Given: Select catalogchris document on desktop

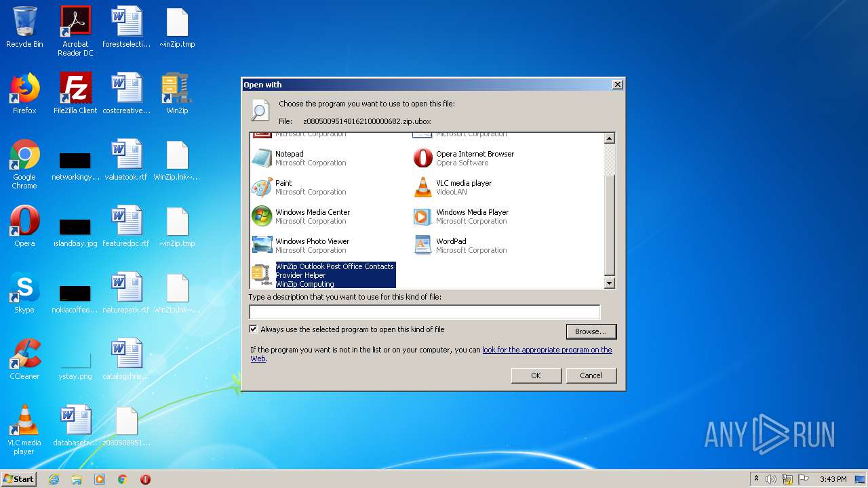Looking at the screenshot, I should [126, 359].
